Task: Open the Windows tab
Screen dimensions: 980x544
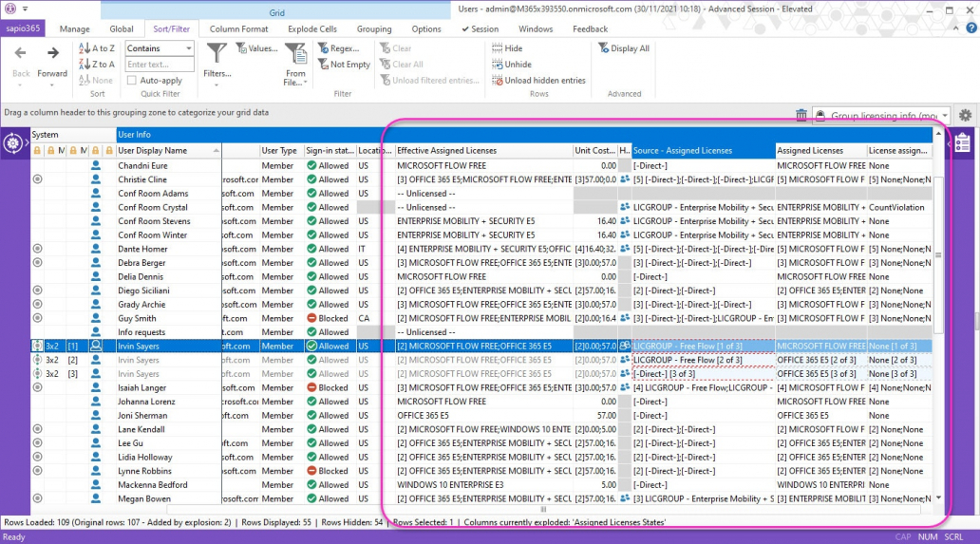Action: tap(536, 28)
